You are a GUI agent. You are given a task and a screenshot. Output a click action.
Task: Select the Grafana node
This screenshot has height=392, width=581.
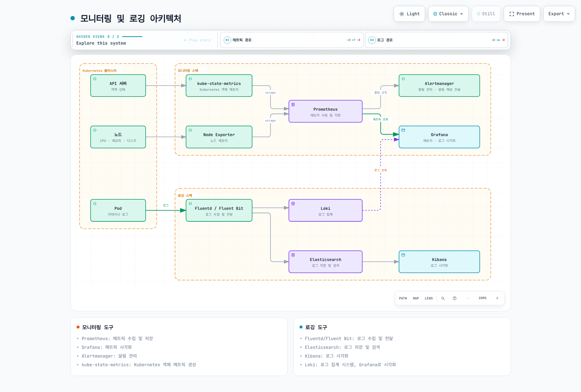pos(439,137)
